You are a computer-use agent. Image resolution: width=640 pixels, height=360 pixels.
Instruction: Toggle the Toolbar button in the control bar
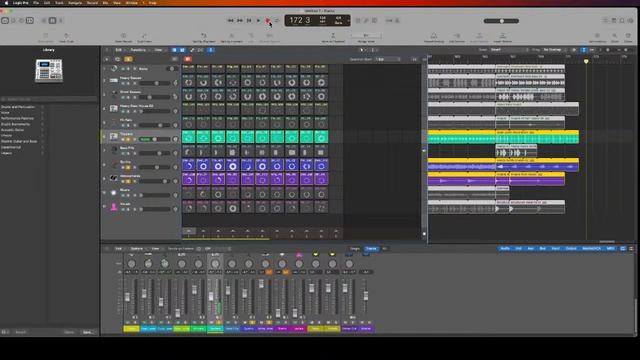coord(30,20)
